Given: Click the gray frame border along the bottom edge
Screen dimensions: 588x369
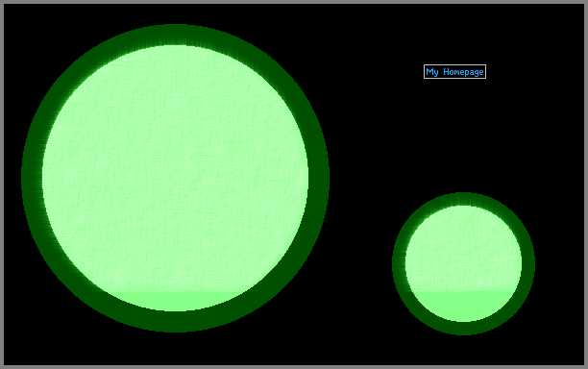Looking at the screenshot, I should [x=294, y=367].
